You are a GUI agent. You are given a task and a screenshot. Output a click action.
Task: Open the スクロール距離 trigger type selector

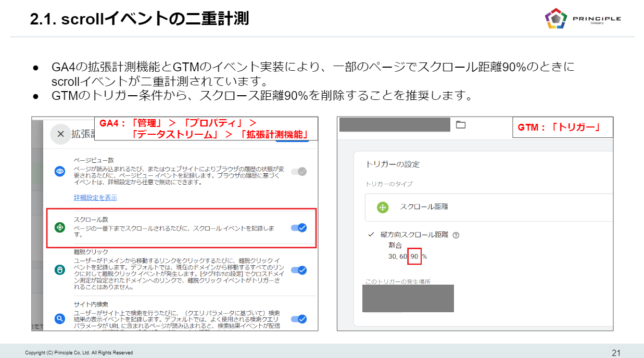(489, 207)
